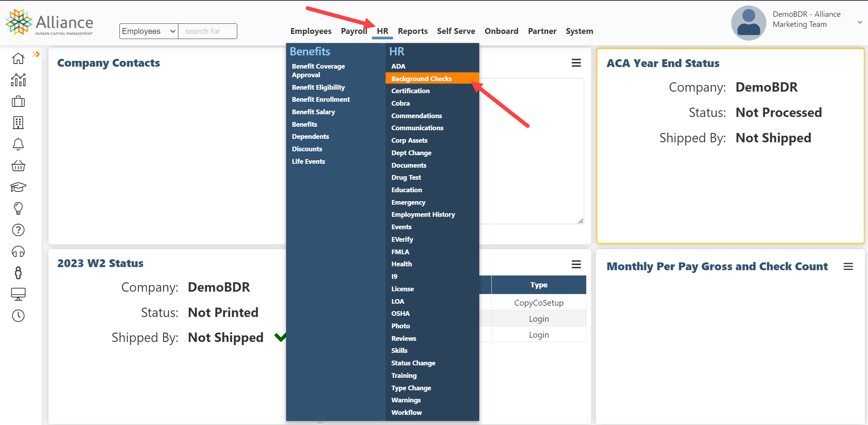Viewport: 868px width, 425px height.
Task: Choose Benefit Salary menu entry
Action: click(313, 112)
